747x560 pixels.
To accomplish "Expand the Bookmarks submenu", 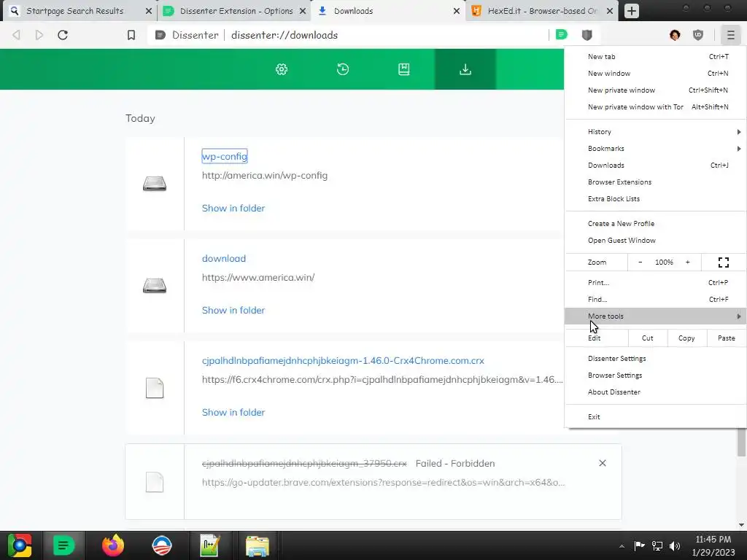I will pos(656,149).
